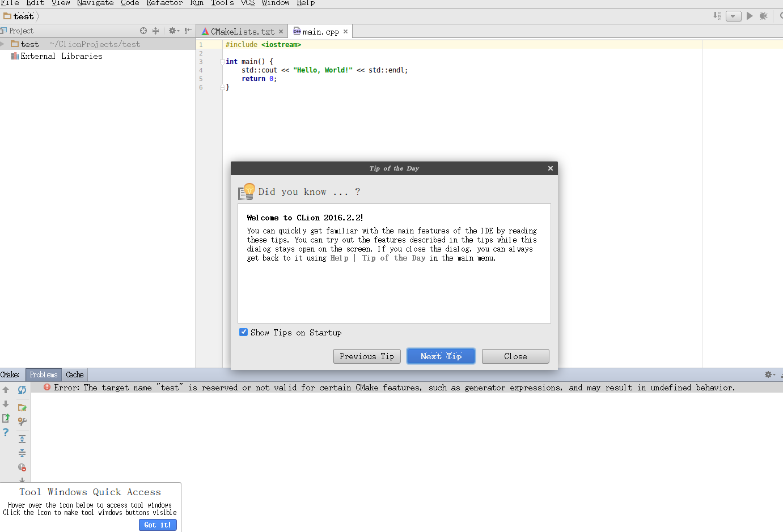Open the Help menu

[x=306, y=3]
